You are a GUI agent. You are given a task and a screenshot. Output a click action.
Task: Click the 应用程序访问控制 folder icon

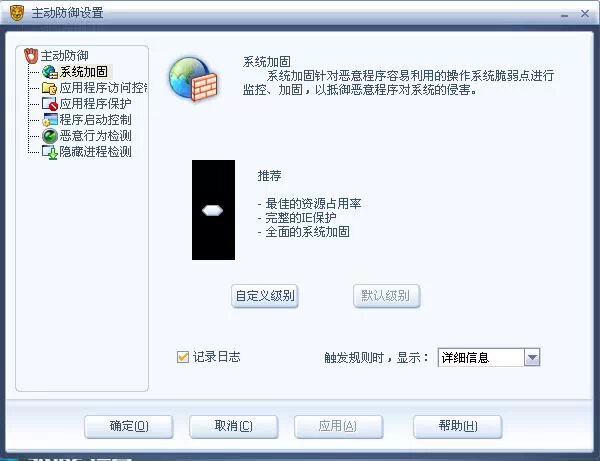pyautogui.click(x=50, y=88)
